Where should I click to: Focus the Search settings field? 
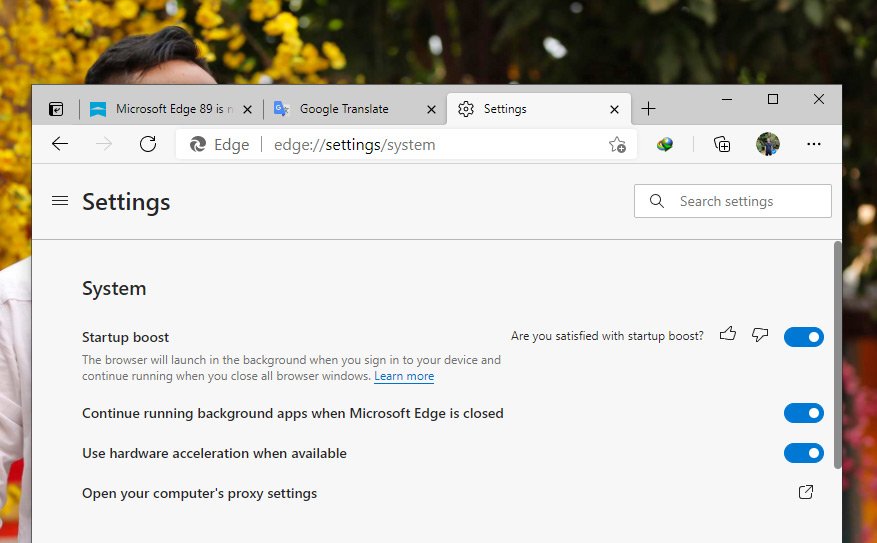[x=733, y=201]
